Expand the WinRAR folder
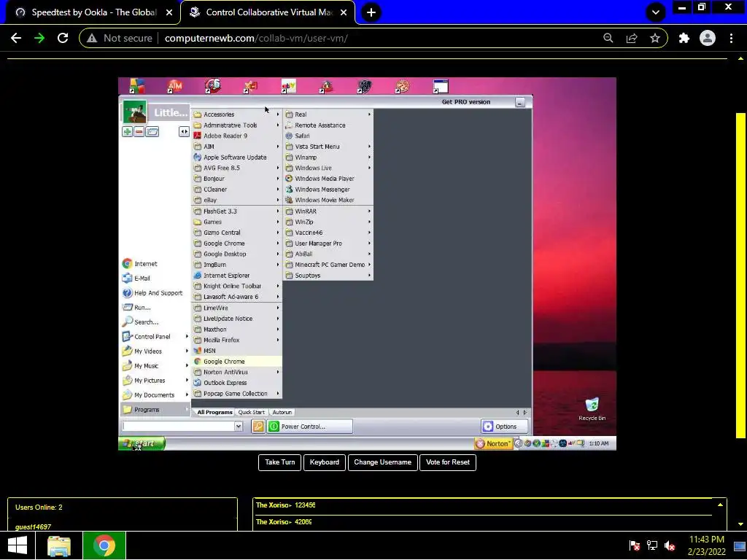The width and height of the screenshot is (747, 560). [x=328, y=211]
